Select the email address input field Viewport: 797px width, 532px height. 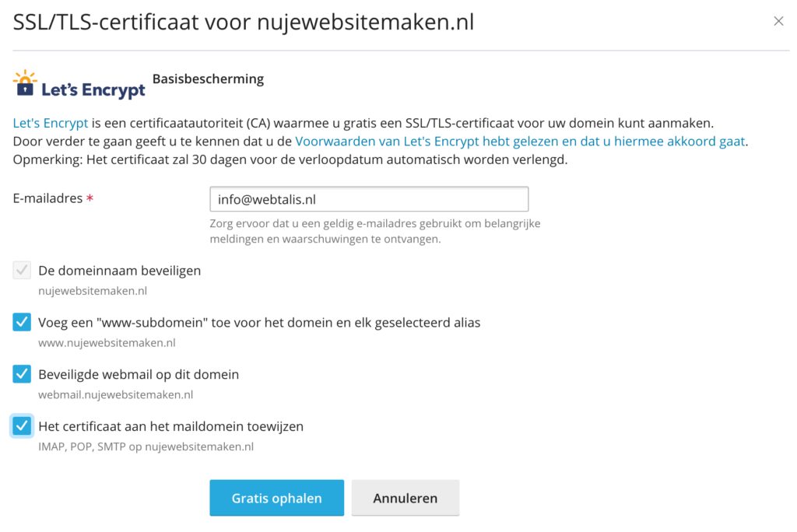click(x=369, y=198)
